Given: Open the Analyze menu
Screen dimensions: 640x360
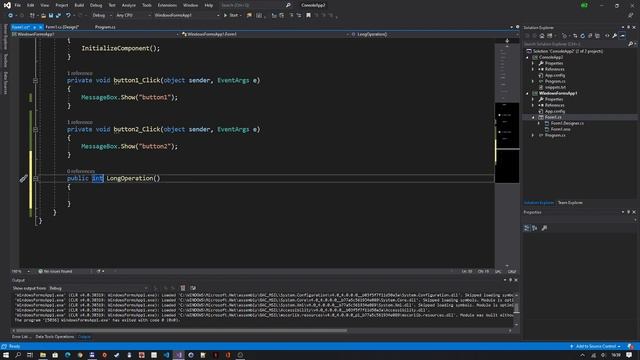Looking at the screenshot, I should [x=129, y=5].
